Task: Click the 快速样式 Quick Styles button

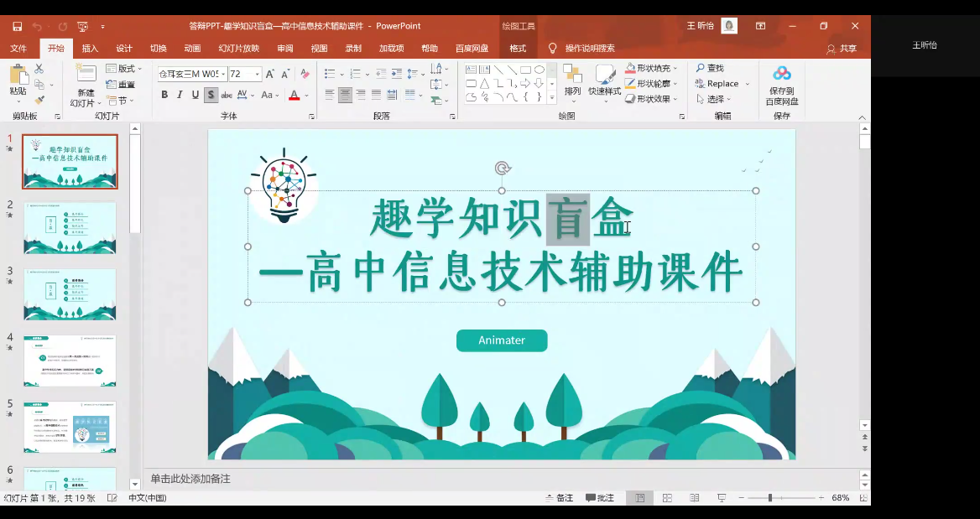Action: click(x=604, y=81)
